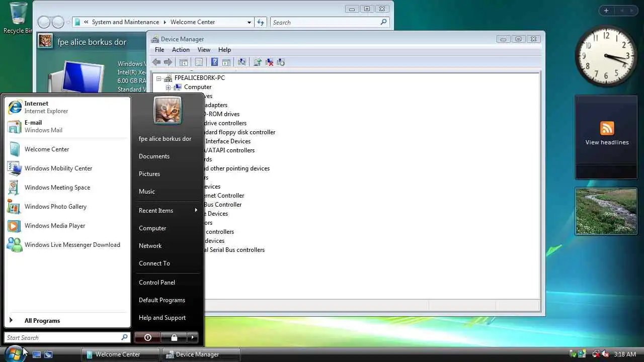Click the power button in Start menu
This screenshot has width=644, height=362.
tap(148, 337)
